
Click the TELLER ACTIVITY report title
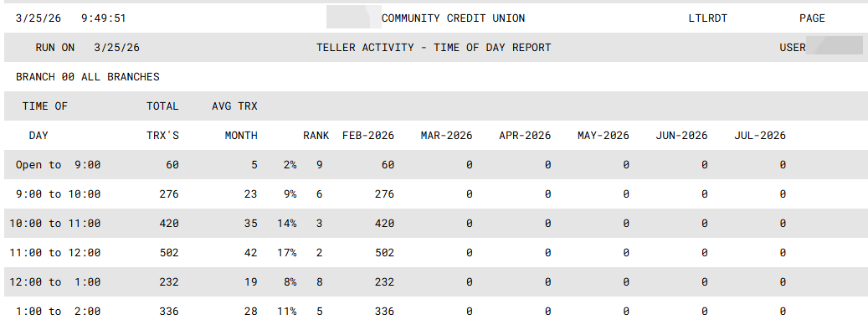(x=434, y=48)
